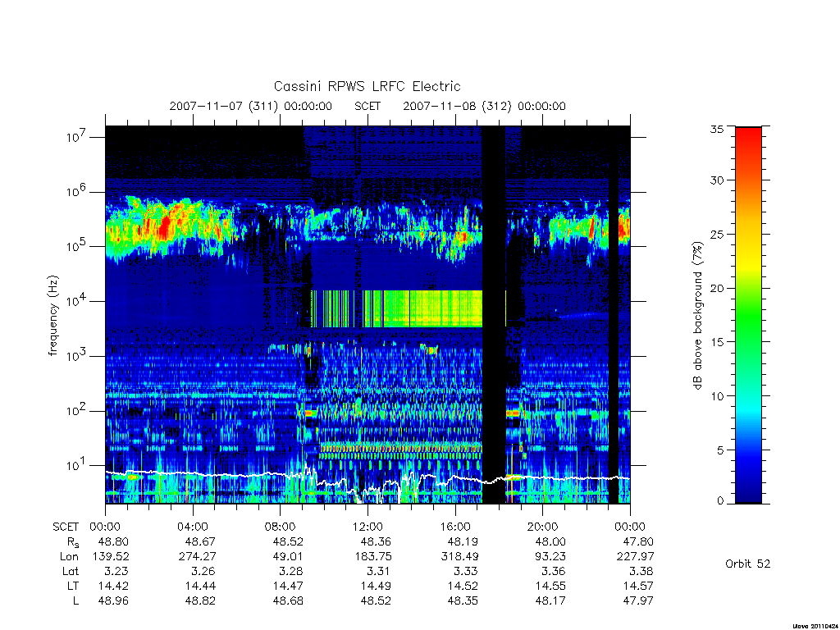
Task: Click the 16:00 SCET time tick label
Action: coord(454,527)
